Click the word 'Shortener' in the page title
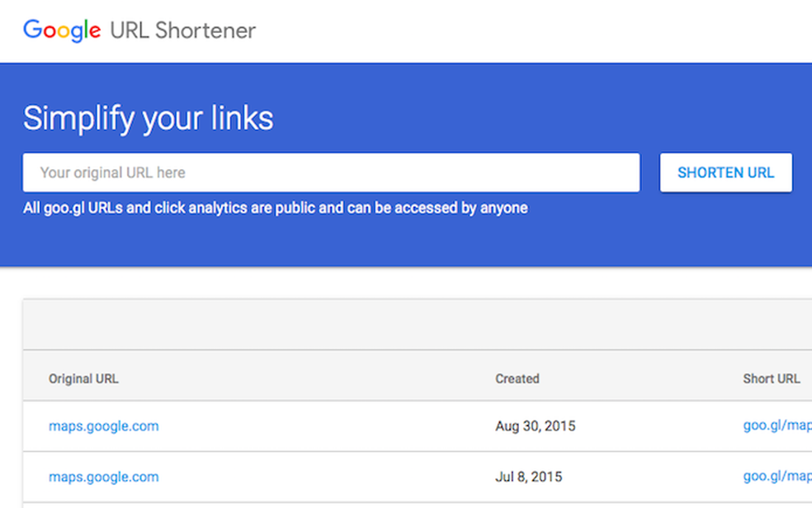 (x=205, y=31)
